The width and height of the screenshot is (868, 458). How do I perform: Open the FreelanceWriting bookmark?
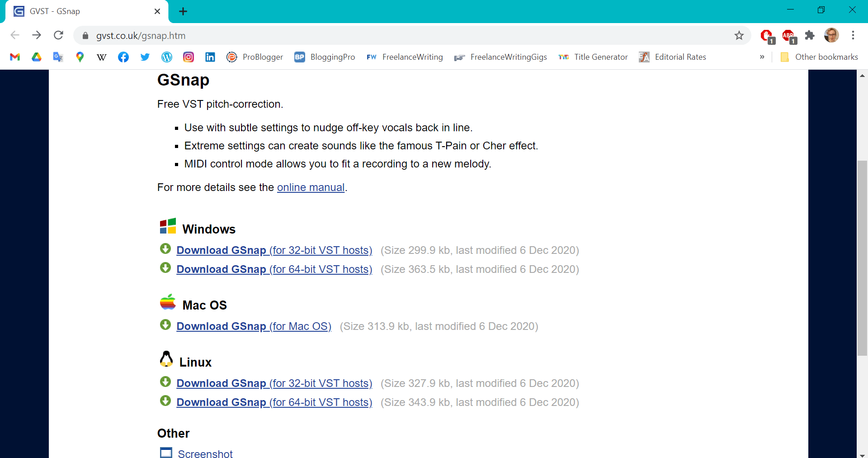coord(405,57)
